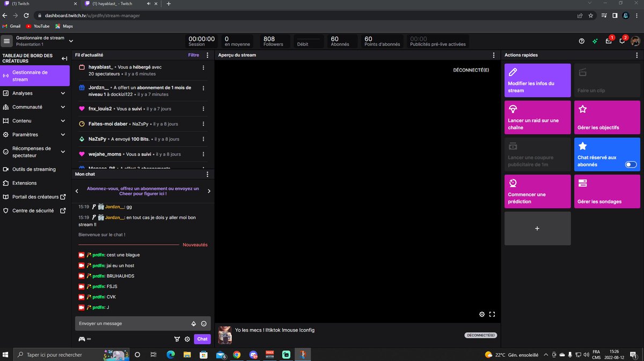Disable the Chat réservé aux abonnés toggle
The width and height of the screenshot is (644, 361).
(x=631, y=165)
